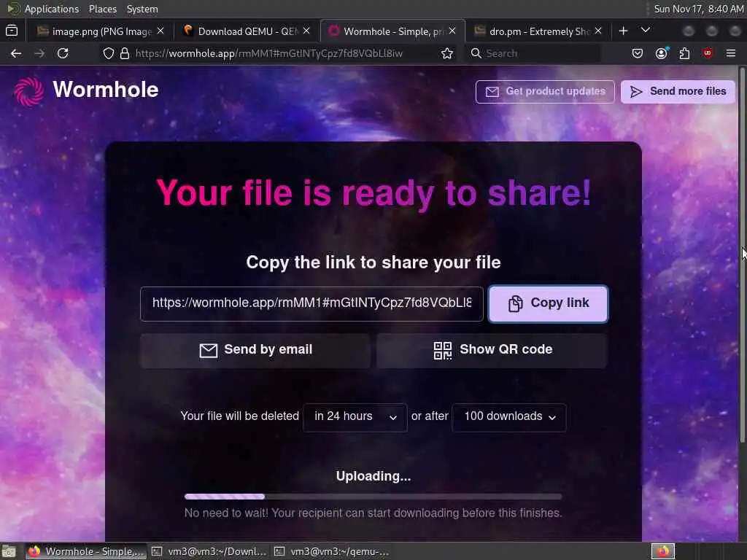Close the Download QEMU tab
The height and width of the screenshot is (560, 747).
[x=306, y=31]
